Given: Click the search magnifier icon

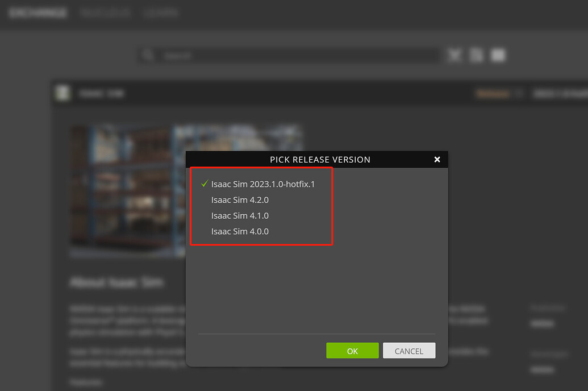Looking at the screenshot, I should tap(148, 55).
